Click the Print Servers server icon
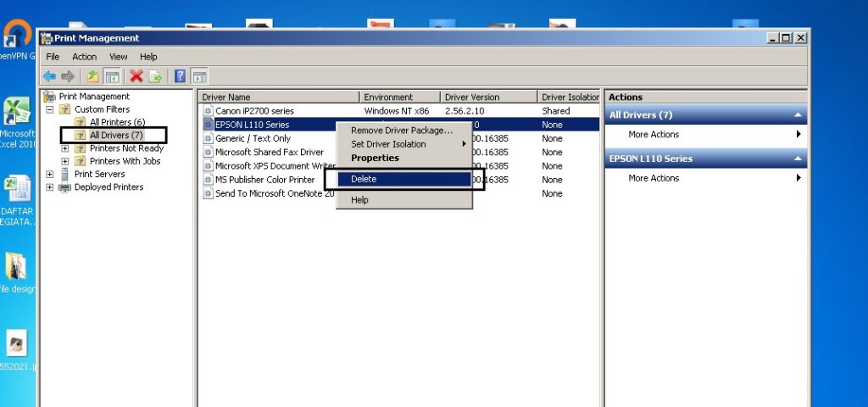This screenshot has height=407, width=868. coord(64,174)
